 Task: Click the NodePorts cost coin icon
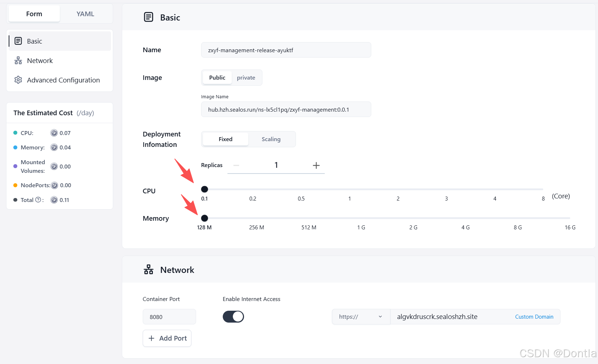pos(54,185)
